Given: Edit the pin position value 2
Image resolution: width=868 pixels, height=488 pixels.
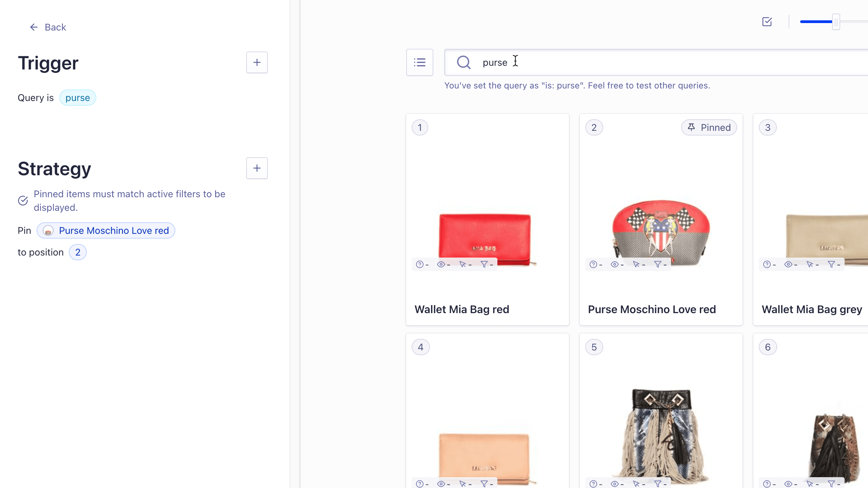Looking at the screenshot, I should (x=78, y=252).
